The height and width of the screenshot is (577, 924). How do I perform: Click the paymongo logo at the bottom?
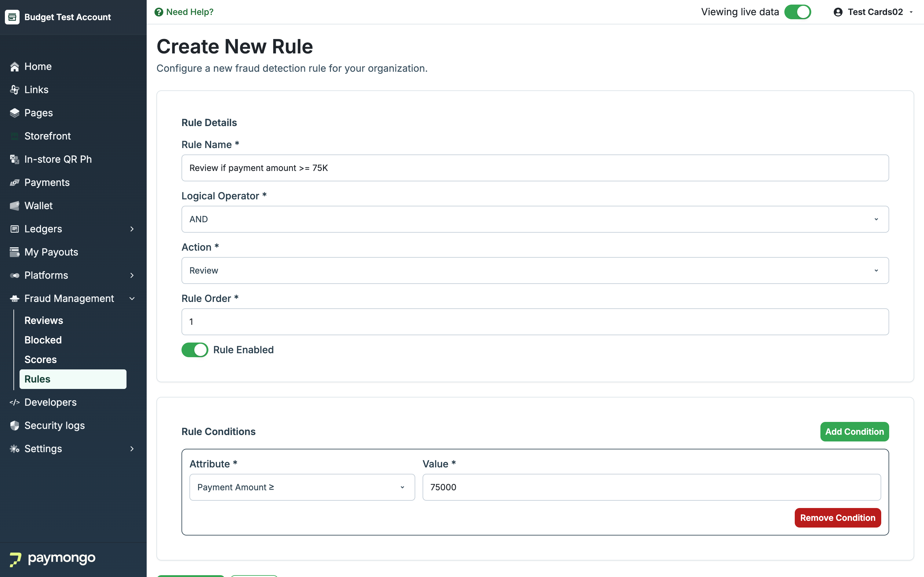coord(53,559)
